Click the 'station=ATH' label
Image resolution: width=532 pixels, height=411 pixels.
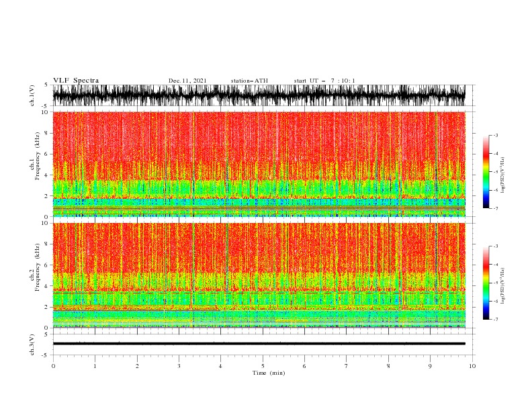tap(249, 81)
